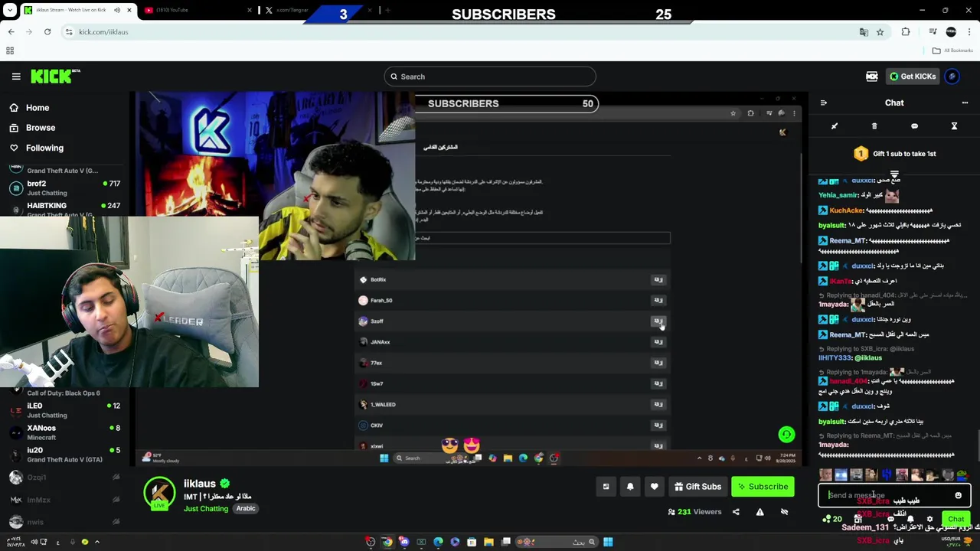The height and width of the screenshot is (551, 980).
Task: Toggle stream notifications bell icon
Action: (630, 487)
